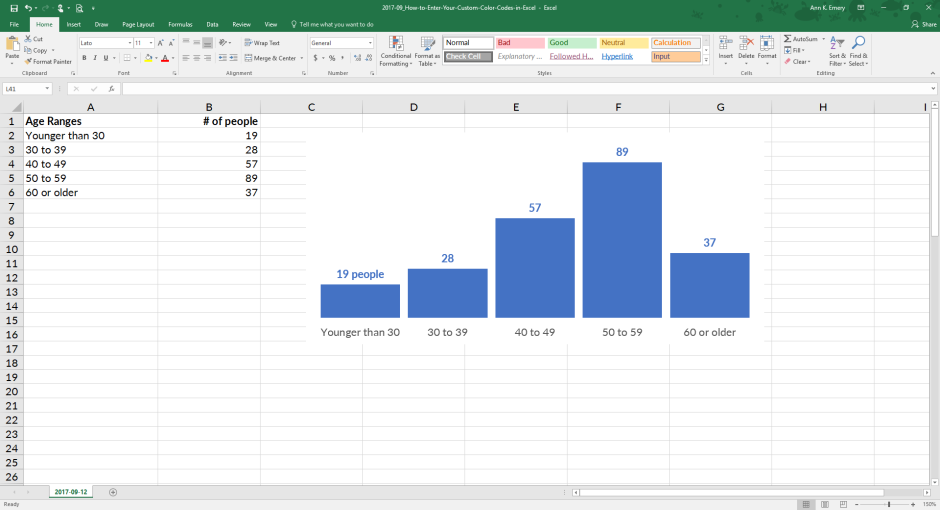
Task: Open the General number format dropdown
Action: pyautogui.click(x=370, y=43)
